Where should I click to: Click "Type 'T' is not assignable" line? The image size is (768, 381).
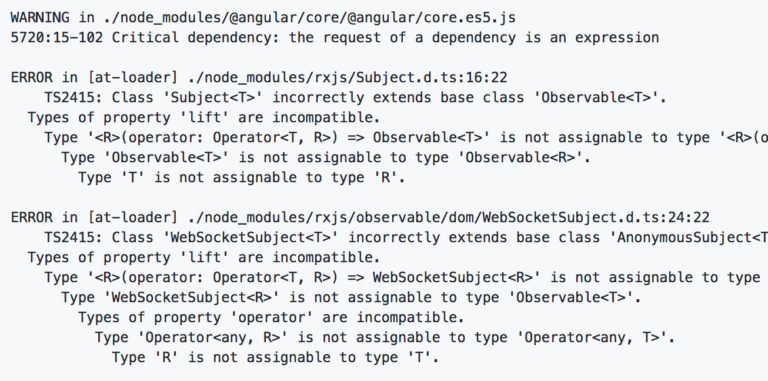point(242,177)
